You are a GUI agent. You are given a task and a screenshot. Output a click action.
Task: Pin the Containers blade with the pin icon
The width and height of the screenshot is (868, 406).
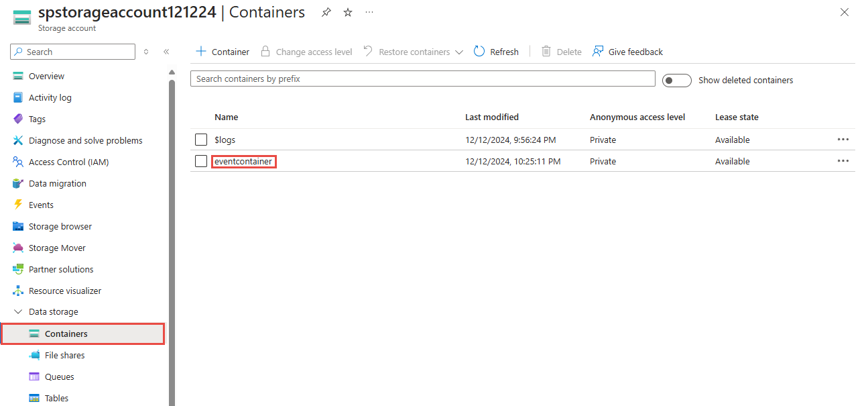(x=326, y=12)
